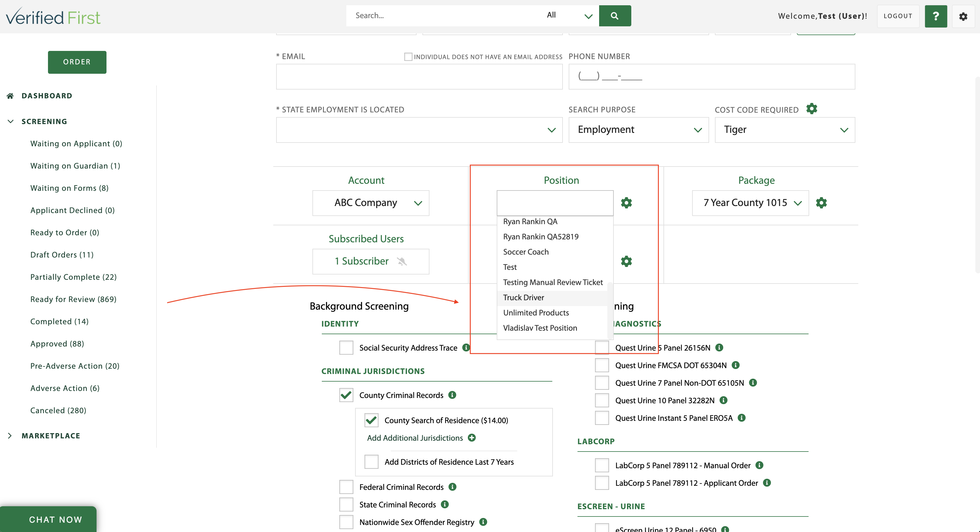This screenshot has height=532, width=980.
Task: Open Cost Code Tiger dropdown
Action: (785, 130)
